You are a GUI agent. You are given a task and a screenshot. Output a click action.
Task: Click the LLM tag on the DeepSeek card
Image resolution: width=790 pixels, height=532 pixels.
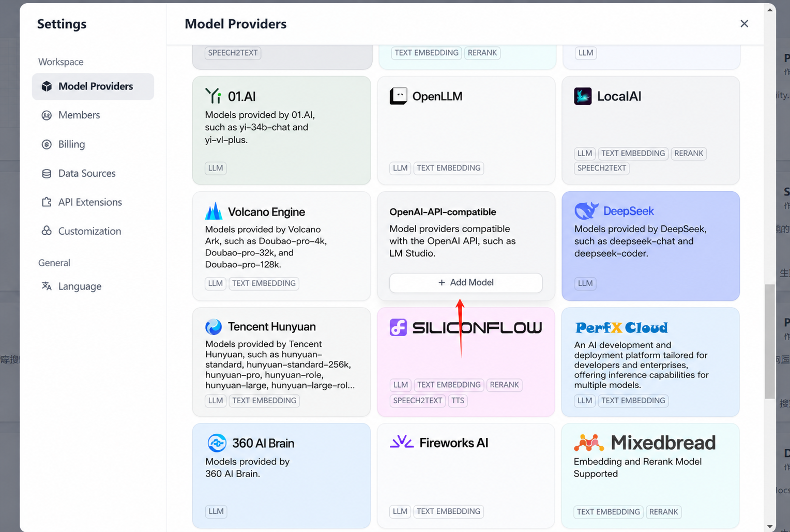(585, 283)
